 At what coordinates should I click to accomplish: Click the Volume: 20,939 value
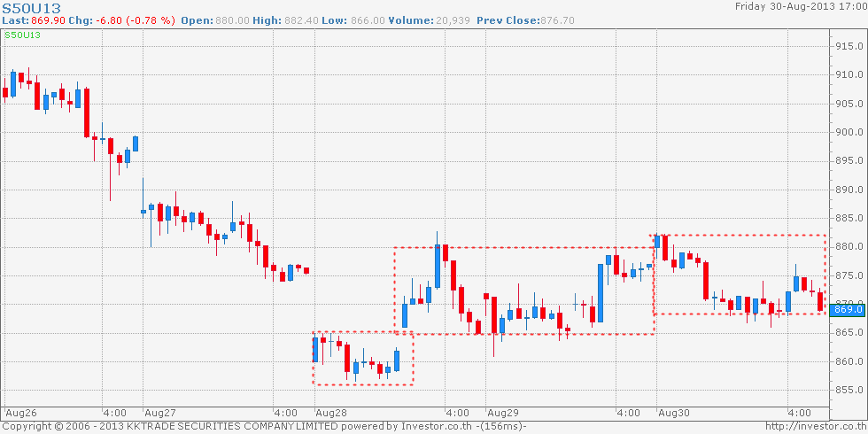tap(429, 20)
